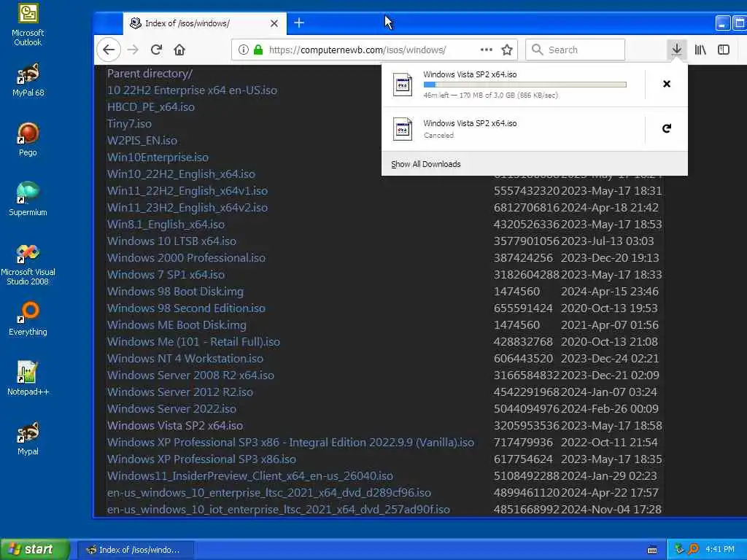Download Win11_22H2_English_x64v1.iso

click(187, 190)
